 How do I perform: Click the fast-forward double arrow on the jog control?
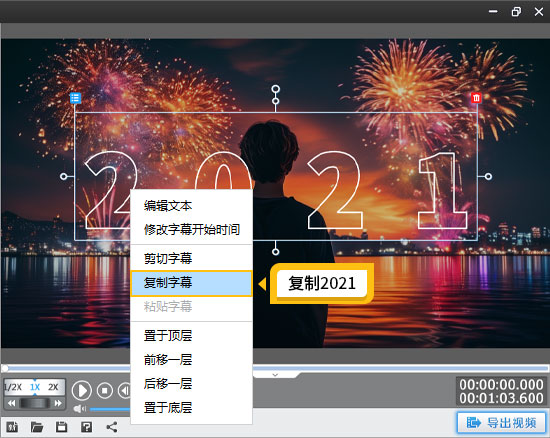point(58,403)
